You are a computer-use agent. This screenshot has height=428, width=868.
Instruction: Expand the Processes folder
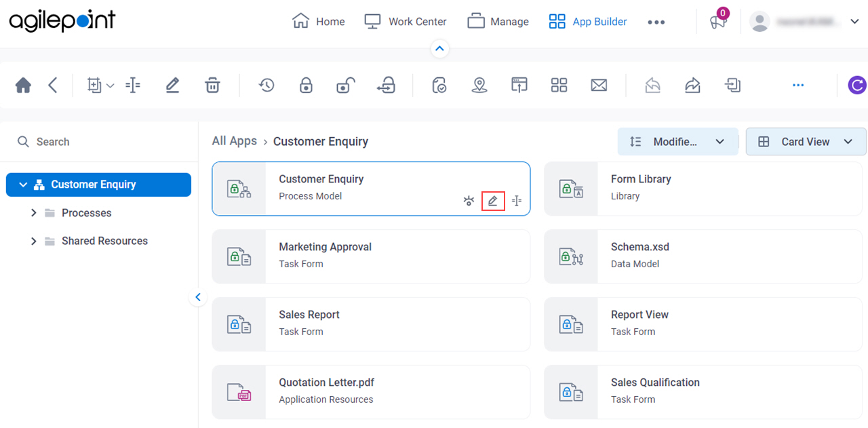(34, 213)
